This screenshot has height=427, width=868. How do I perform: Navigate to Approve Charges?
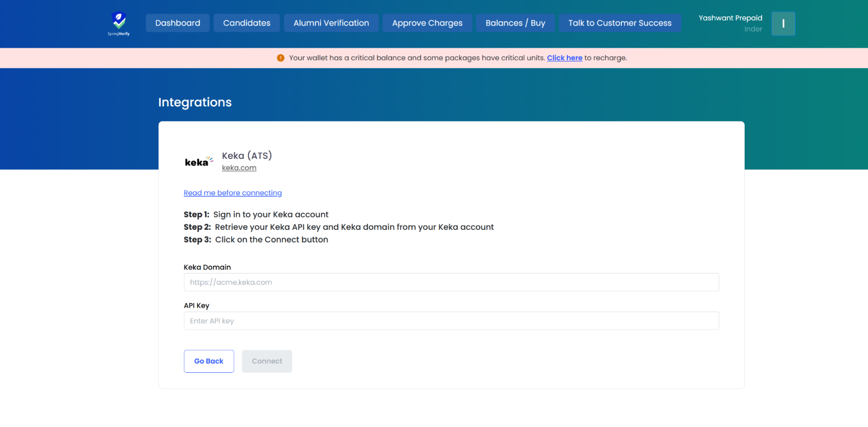[427, 23]
